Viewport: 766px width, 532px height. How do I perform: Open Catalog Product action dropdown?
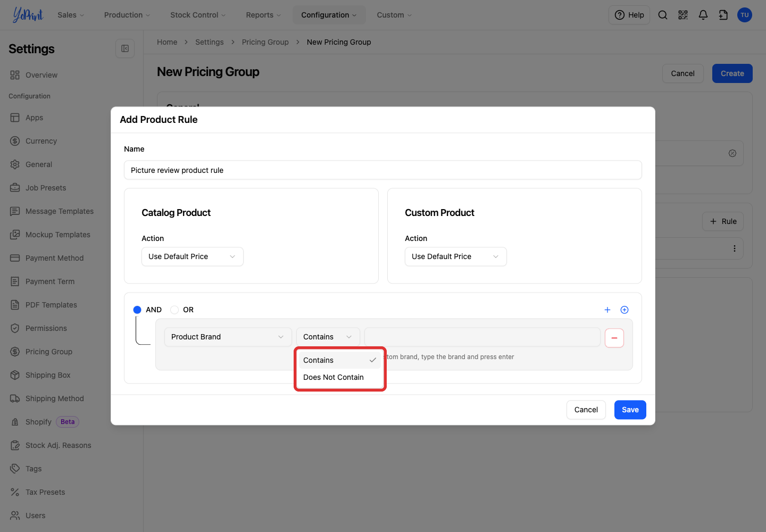point(193,256)
